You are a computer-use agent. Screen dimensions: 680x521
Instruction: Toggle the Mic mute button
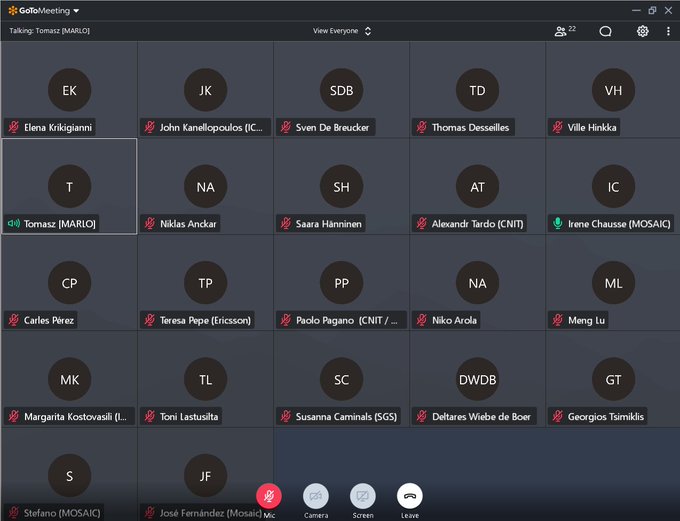(x=269, y=496)
